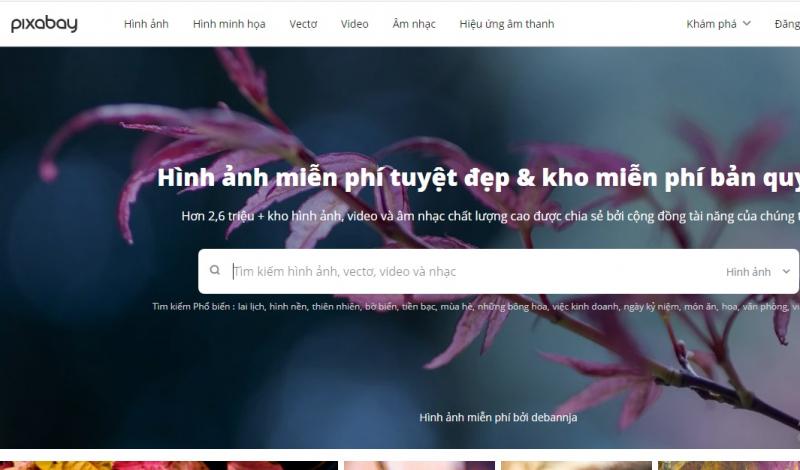800x470 pixels.
Task: Go to the Vectơ section
Action: (303, 24)
